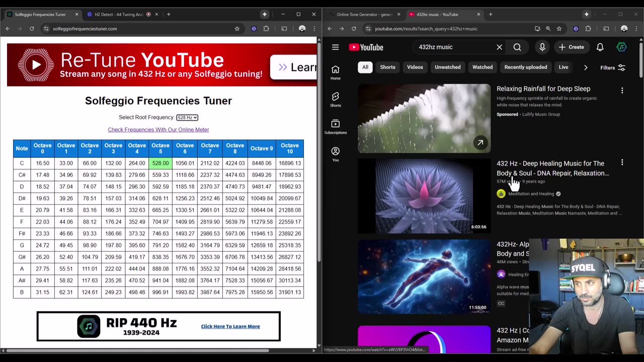Follow Check Frequencies With Our Online Meter link
Image resolution: width=644 pixels, height=362 pixels.
click(x=158, y=130)
